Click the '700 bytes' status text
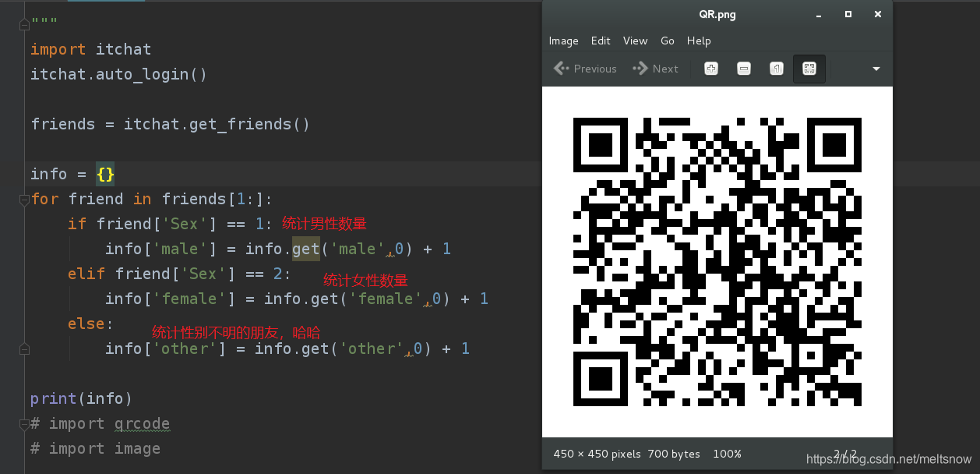This screenshot has height=474, width=980. [675, 454]
